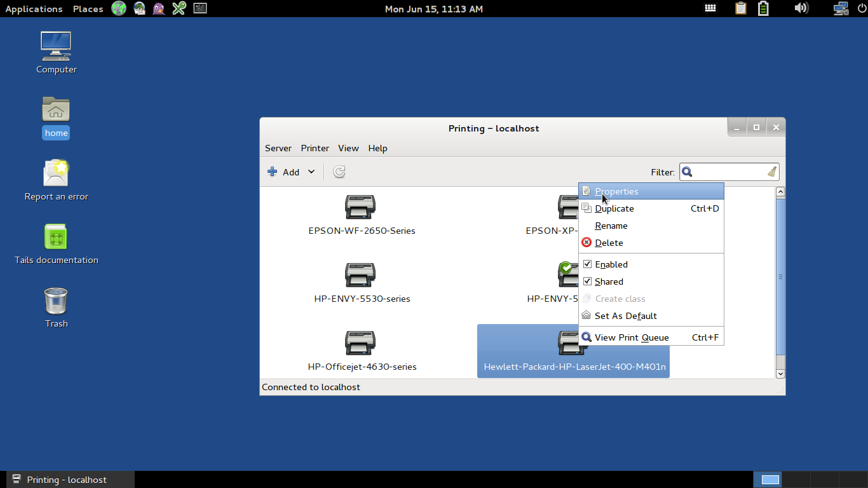868x488 pixels.
Task: Open the Server menu
Action: pos(278,148)
